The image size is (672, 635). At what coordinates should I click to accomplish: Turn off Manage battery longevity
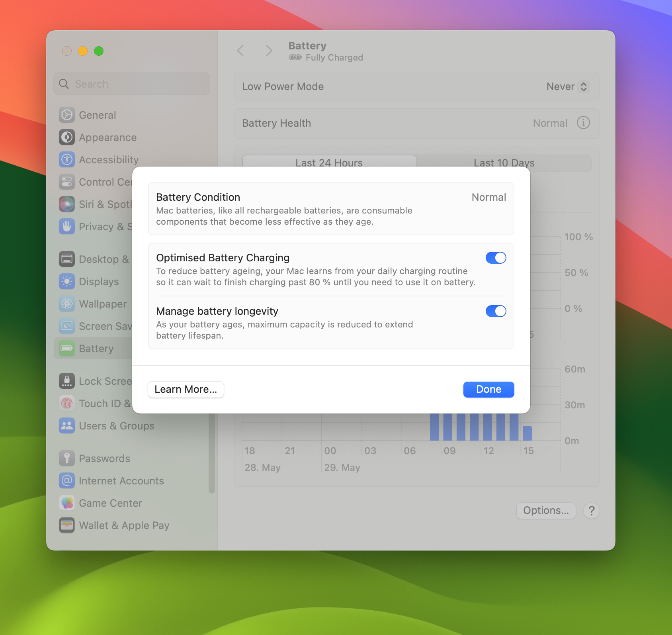[495, 311]
